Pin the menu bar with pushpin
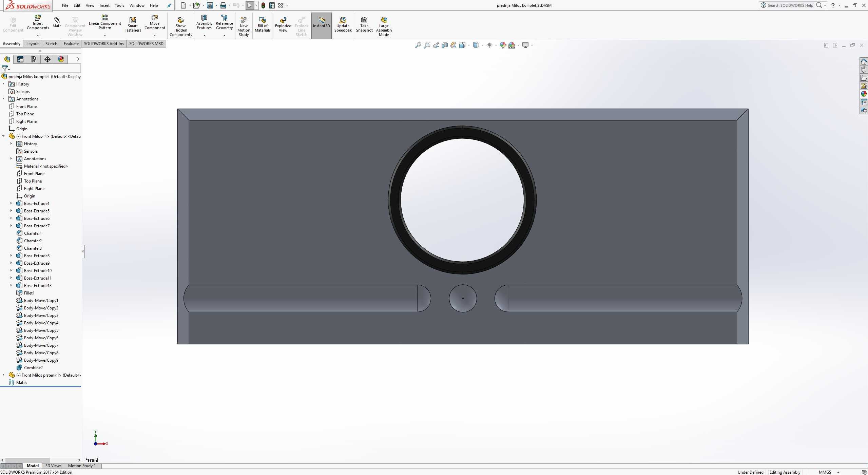 169,5
